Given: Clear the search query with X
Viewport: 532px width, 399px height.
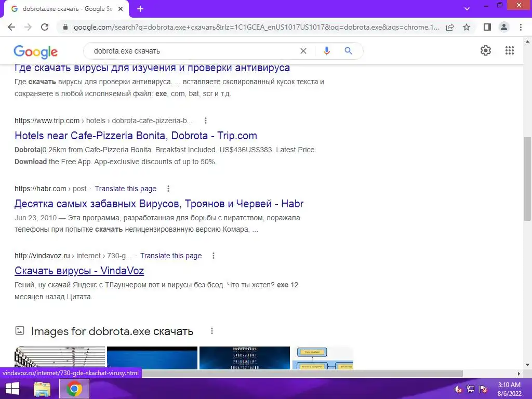Looking at the screenshot, I should [303, 51].
